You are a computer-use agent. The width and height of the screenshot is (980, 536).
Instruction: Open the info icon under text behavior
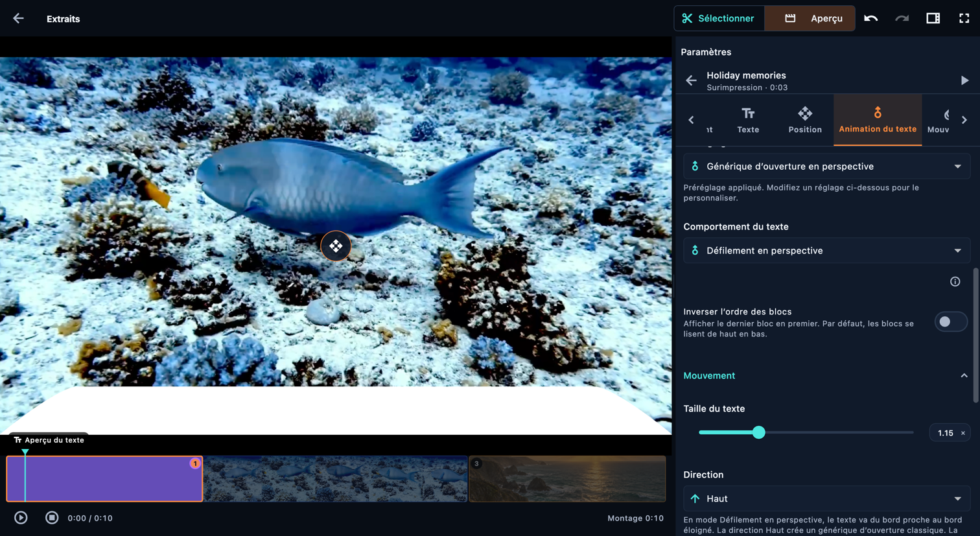click(955, 281)
